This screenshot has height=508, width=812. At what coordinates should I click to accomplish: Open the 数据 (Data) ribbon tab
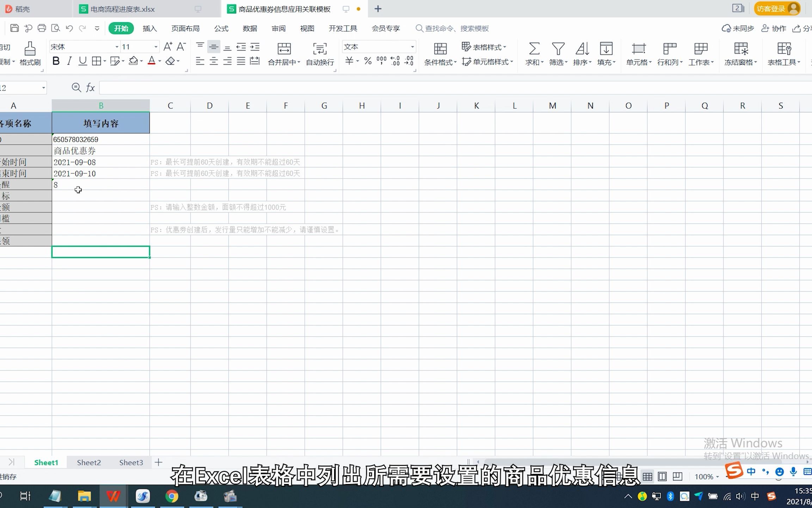tap(250, 29)
